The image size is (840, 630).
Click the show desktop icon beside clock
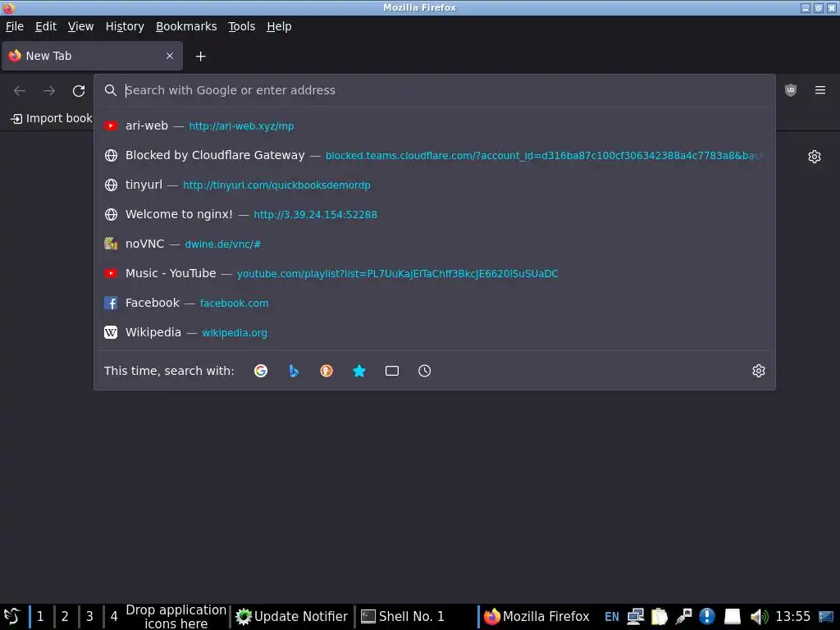pos(826,617)
